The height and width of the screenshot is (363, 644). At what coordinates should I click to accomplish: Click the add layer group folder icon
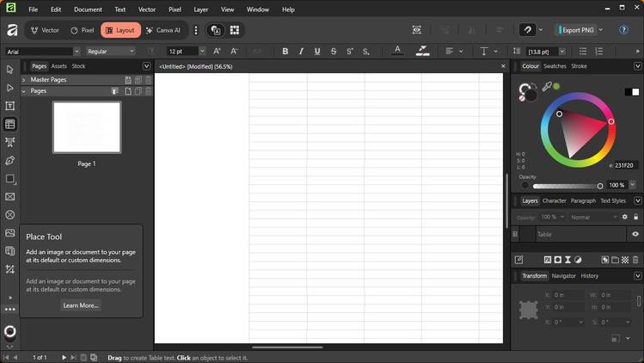tap(615, 260)
